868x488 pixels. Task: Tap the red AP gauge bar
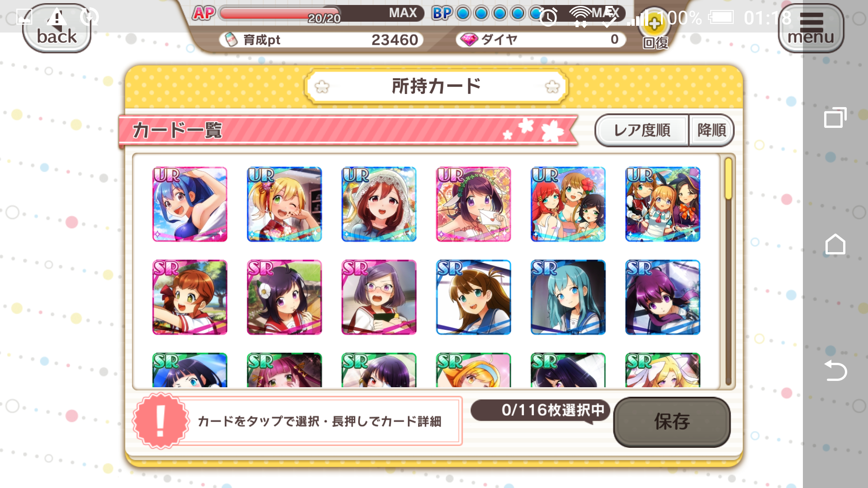(279, 14)
